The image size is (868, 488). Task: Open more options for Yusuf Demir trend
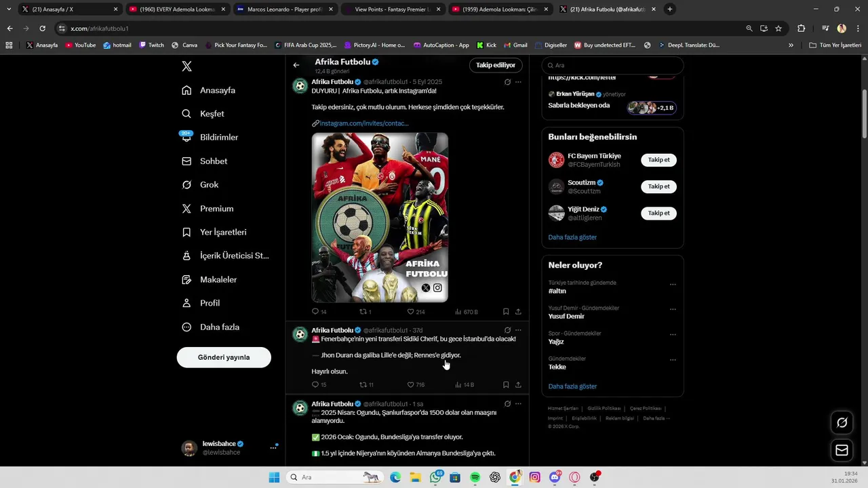click(673, 309)
